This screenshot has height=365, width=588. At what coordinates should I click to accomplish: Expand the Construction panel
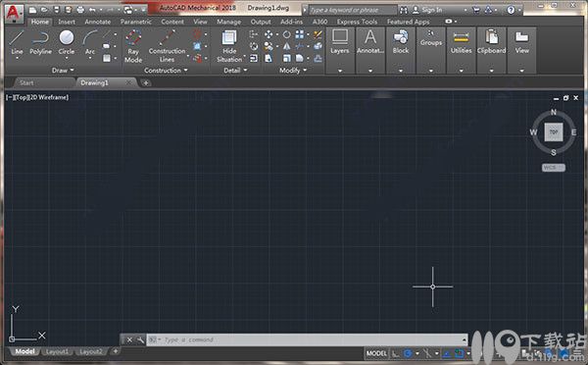[166, 71]
